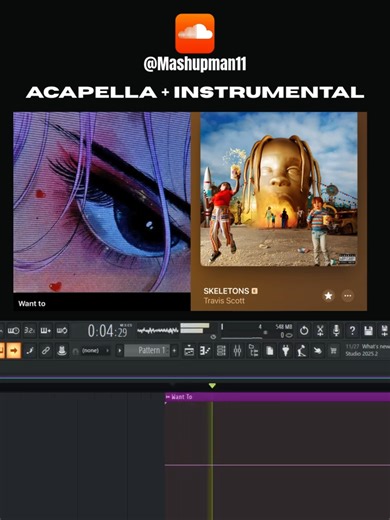Open help with the question mark icon
The image size is (390, 520).
pos(352,331)
